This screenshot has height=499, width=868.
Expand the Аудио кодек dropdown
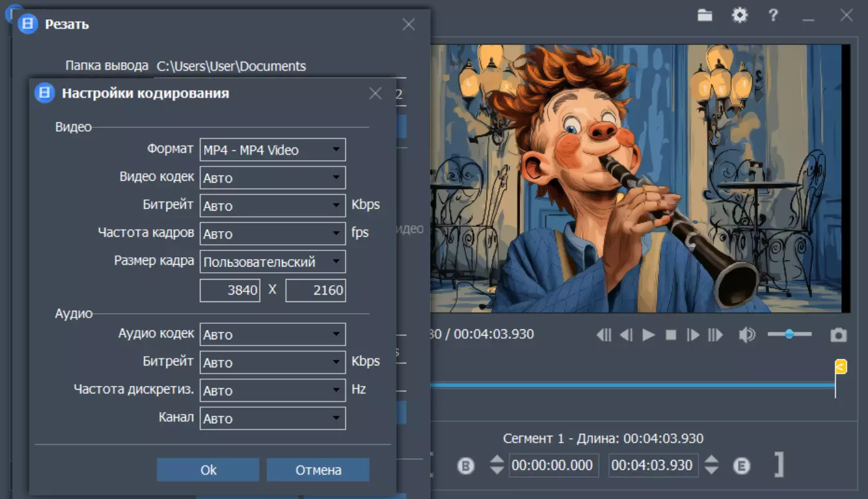pos(273,334)
